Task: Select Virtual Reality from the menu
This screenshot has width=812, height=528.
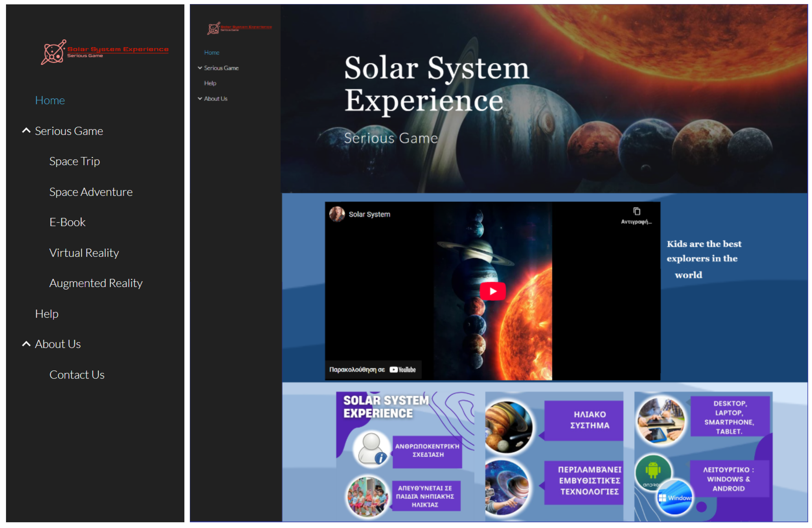Action: pyautogui.click(x=84, y=253)
